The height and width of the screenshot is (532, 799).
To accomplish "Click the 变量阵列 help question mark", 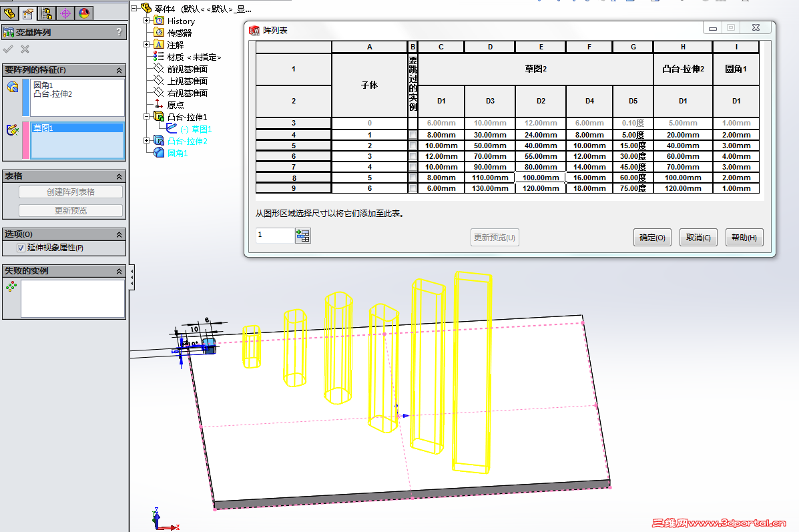I will (x=119, y=31).
